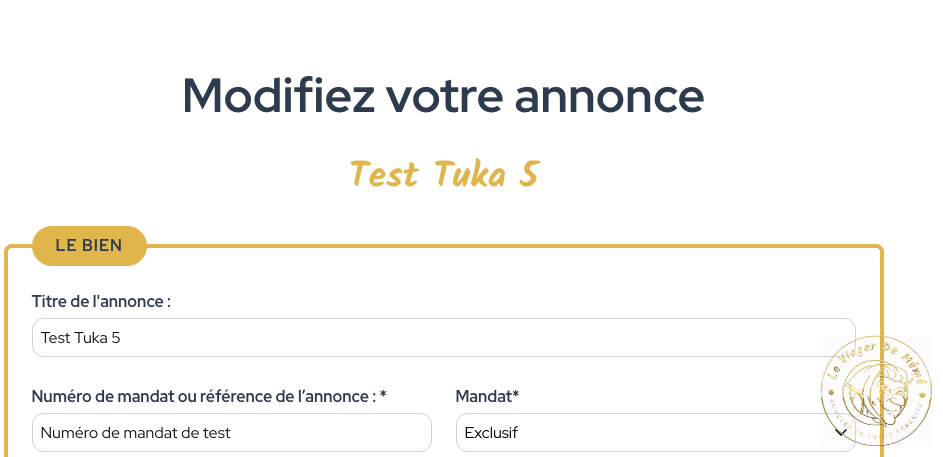The width and height of the screenshot is (943, 457).
Task: Click the "Numéro de mandat ou référence" label
Action: (209, 396)
